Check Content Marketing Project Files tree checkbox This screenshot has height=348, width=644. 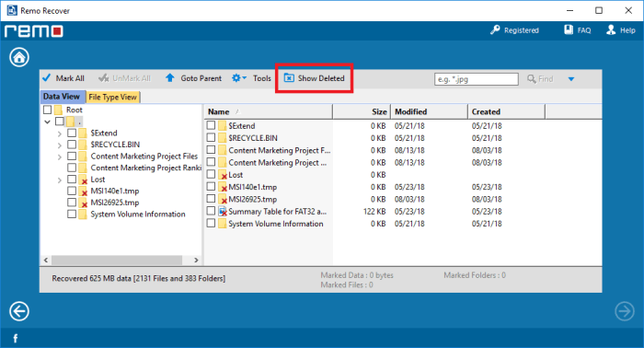(72, 157)
